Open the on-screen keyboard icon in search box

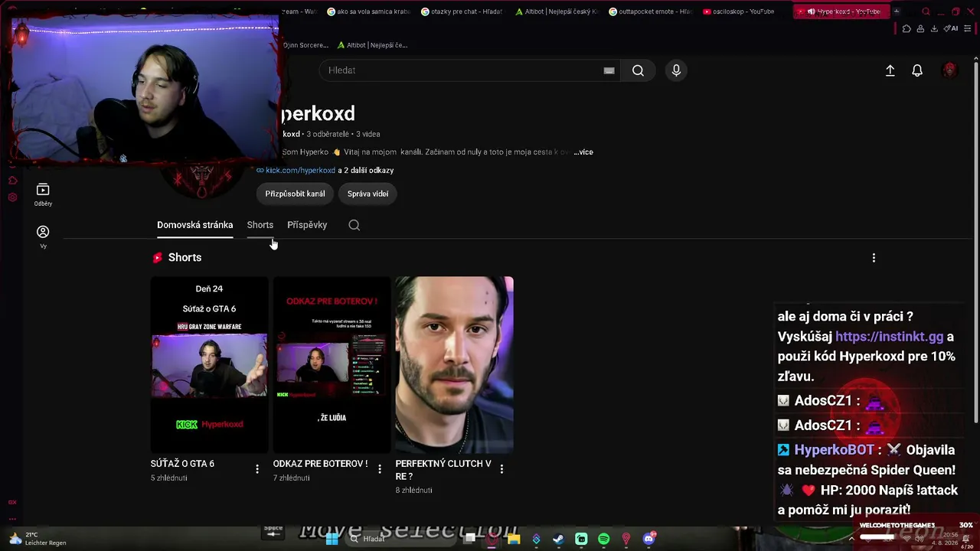coord(609,70)
